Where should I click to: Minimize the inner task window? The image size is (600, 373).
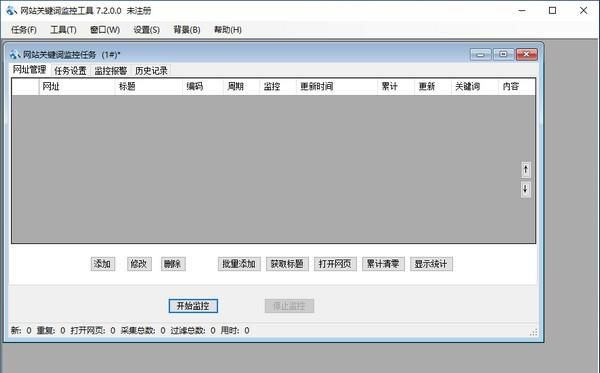[481, 55]
